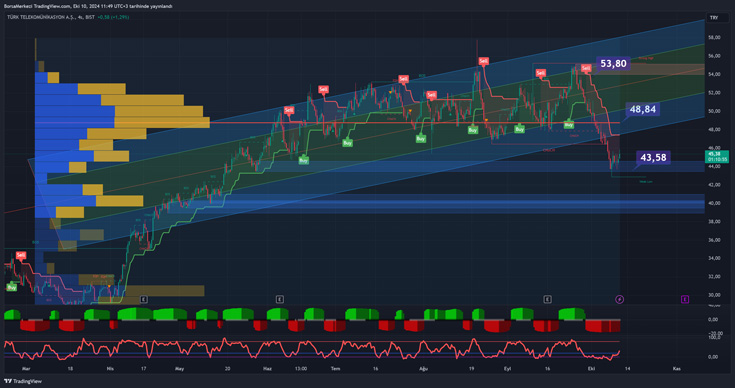Click the 53,80 price callout label
Screen dimensions: 735x388
(613, 63)
